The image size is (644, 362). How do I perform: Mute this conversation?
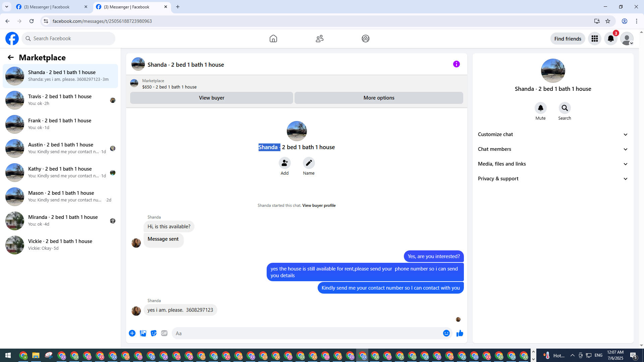click(540, 108)
